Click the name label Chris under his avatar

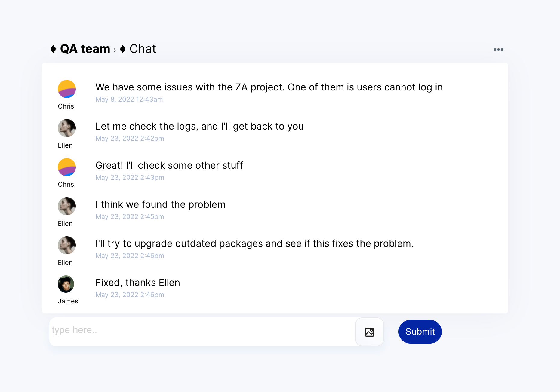click(66, 106)
